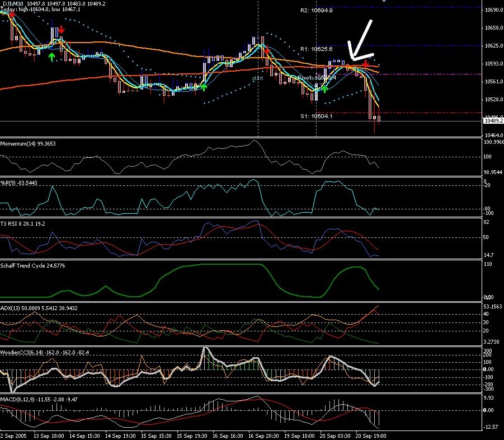Select the green buy arrow near 15 Sep 19:30
Screen dimensions: 504x440
tap(204, 87)
